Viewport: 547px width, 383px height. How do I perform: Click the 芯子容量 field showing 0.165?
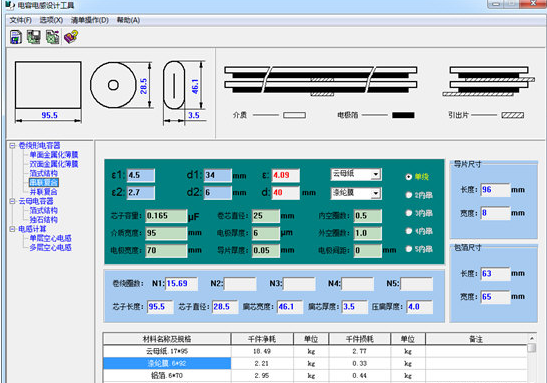(166, 216)
